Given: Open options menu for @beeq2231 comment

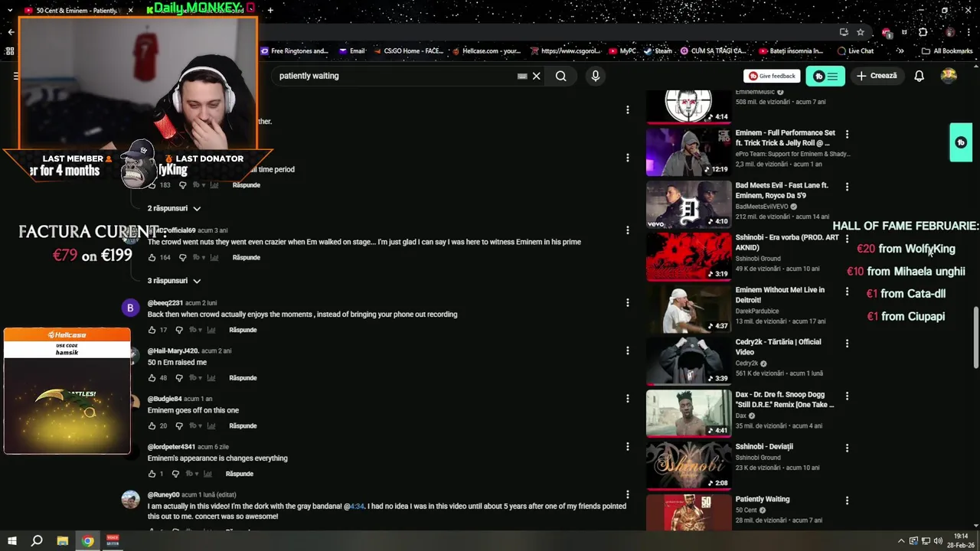Looking at the screenshot, I should click(x=628, y=303).
